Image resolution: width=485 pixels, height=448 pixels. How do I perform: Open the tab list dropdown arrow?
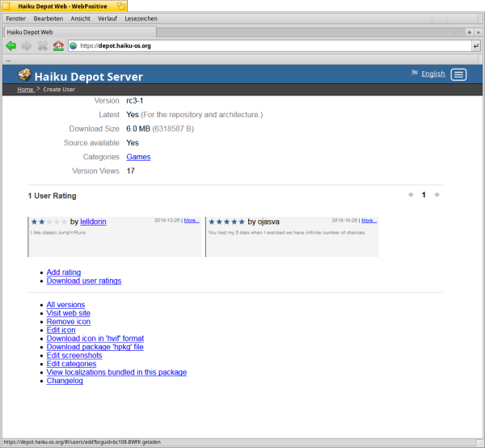point(479,32)
